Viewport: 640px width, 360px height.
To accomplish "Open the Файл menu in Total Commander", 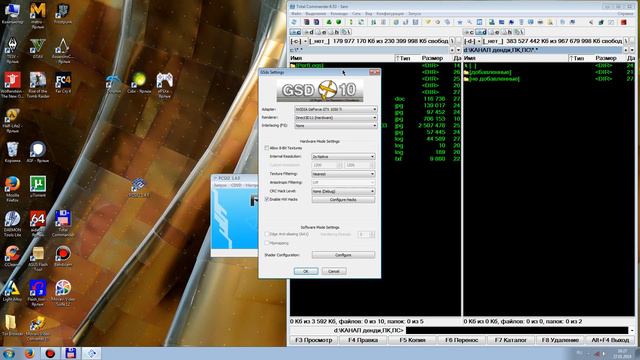I will point(296,13).
